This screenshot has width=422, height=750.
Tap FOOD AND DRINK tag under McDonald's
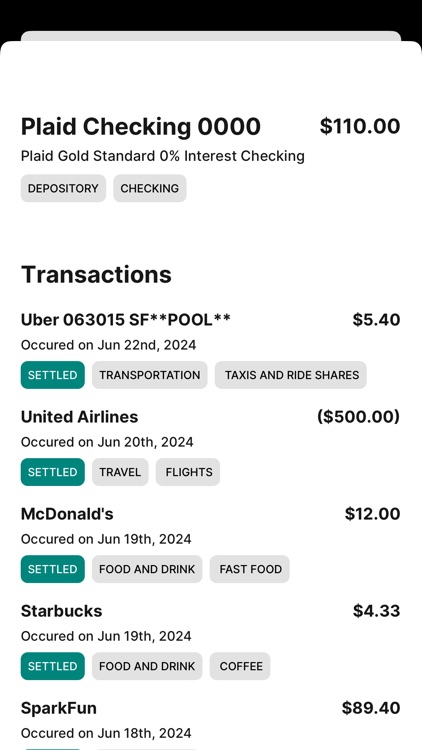147,569
